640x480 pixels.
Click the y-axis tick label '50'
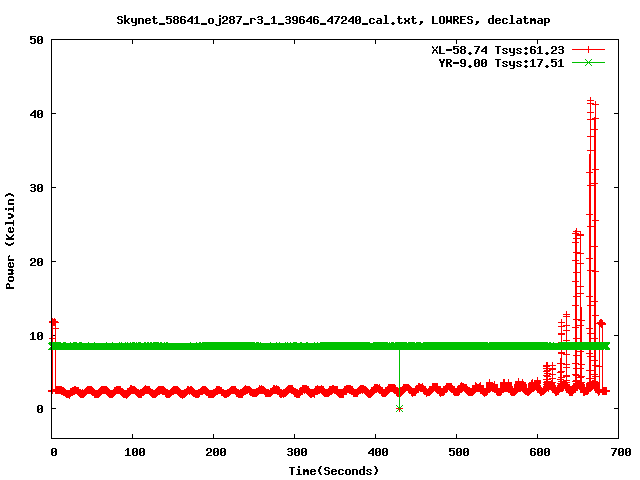click(37, 40)
